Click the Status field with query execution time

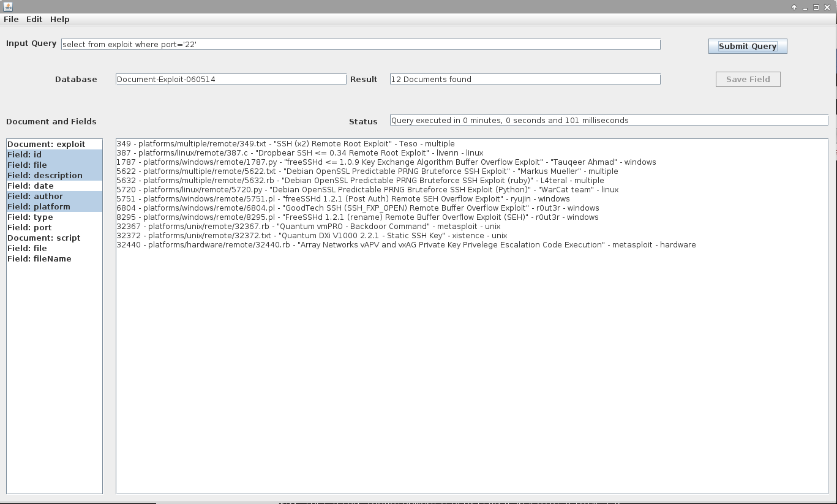tap(609, 120)
